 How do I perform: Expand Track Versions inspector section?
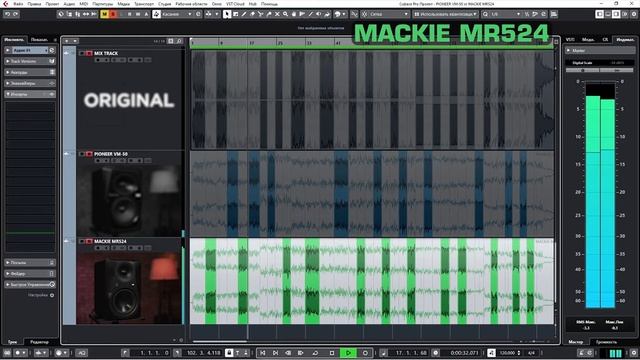(x=30, y=61)
